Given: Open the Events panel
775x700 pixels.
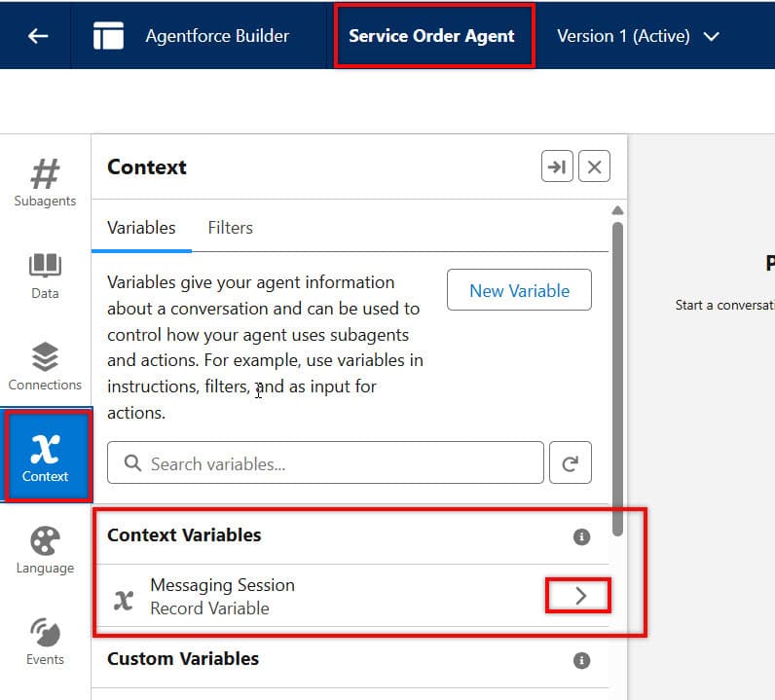Looking at the screenshot, I should click(x=45, y=642).
